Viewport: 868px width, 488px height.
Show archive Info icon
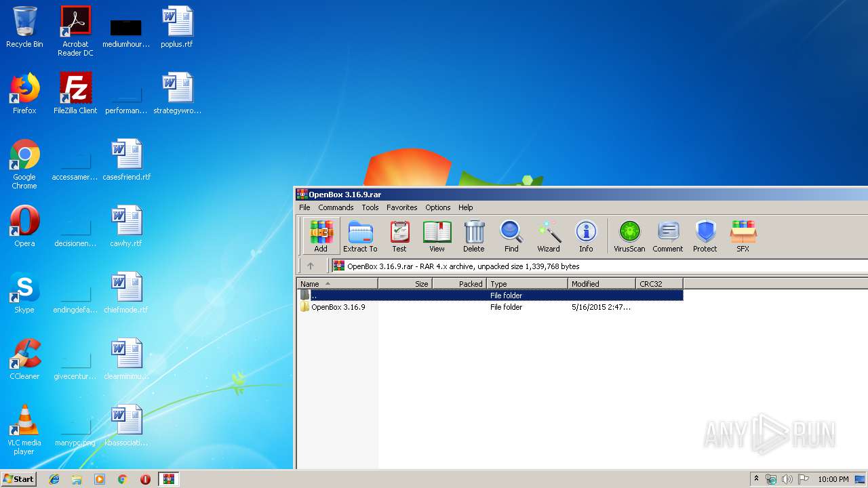pyautogui.click(x=586, y=236)
